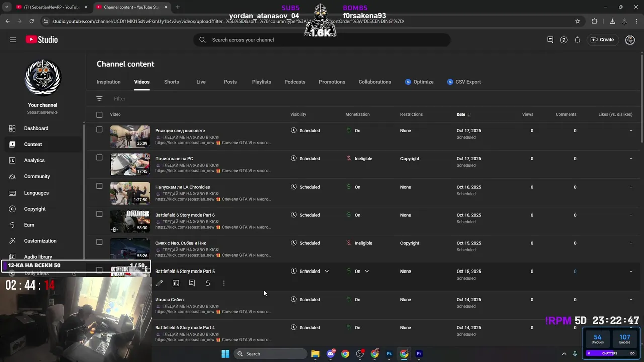644x362 pixels.
Task: Switch to the Live tab
Action: [201, 82]
